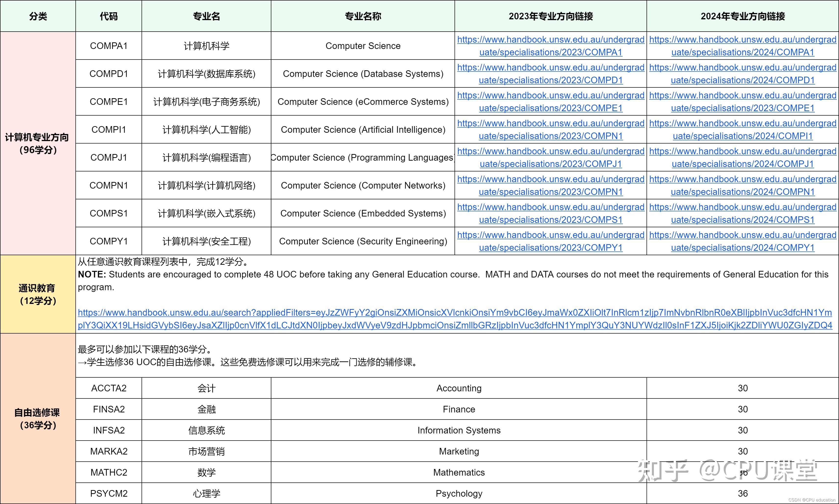This screenshot has height=504, width=839.
Task: Click the 计算机科学(电子商务系统) cell
Action: (x=206, y=102)
